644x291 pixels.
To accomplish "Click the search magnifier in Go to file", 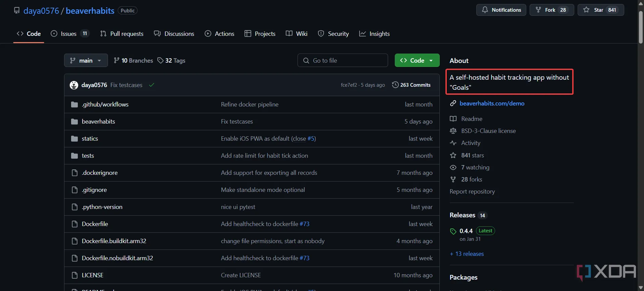I will pyautogui.click(x=306, y=61).
